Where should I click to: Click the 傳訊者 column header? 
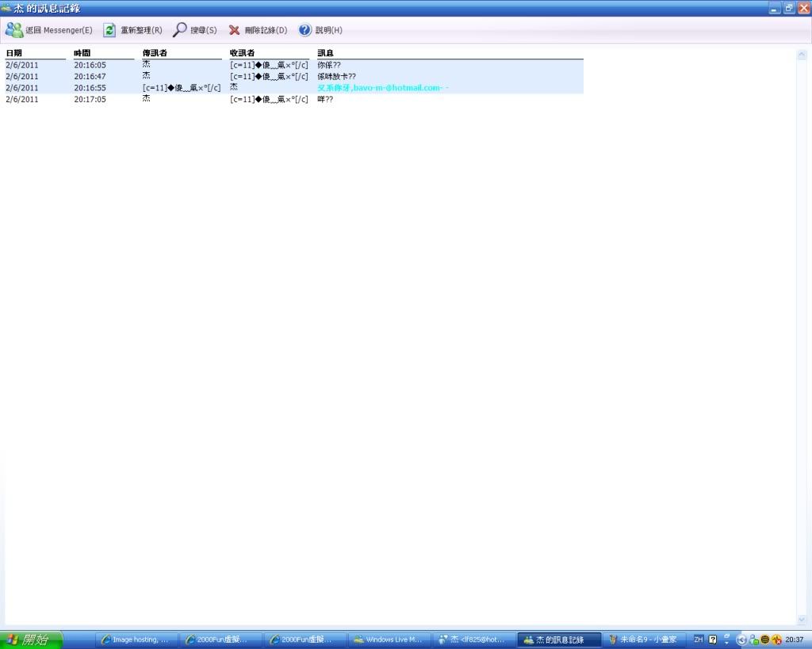155,53
